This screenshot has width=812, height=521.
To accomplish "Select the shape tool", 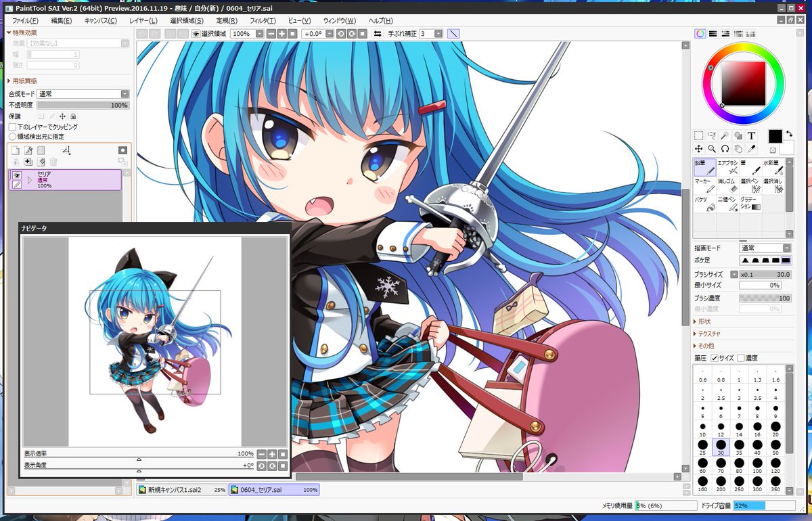I will (x=738, y=135).
